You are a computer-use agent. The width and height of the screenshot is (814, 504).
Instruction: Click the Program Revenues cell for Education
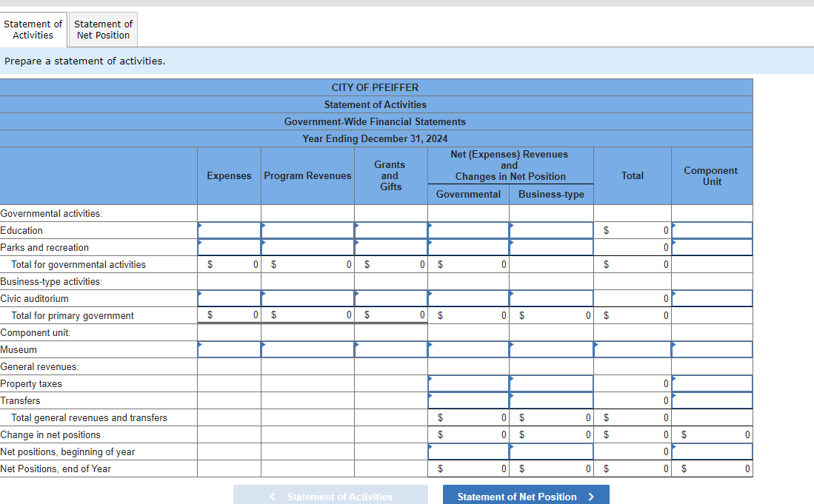pyautogui.click(x=307, y=229)
